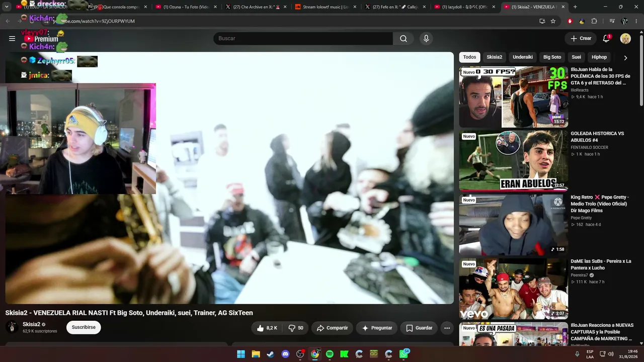Open the FENTANILO SOCCER channel link

[x=589, y=147]
